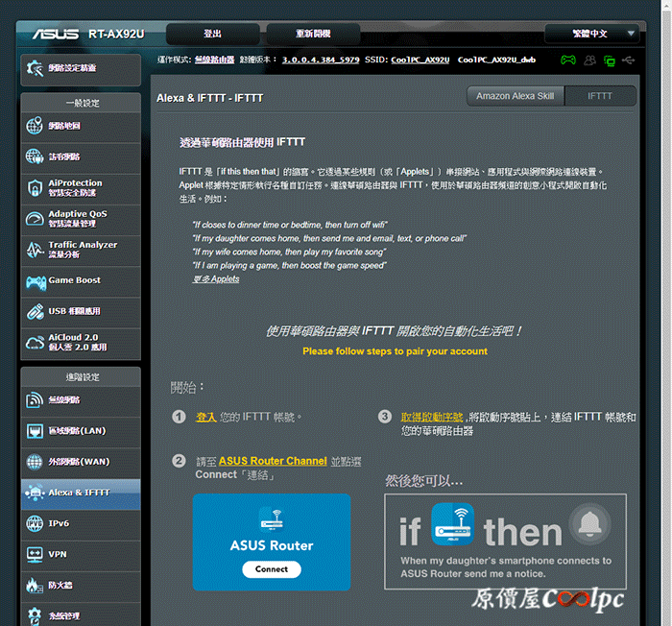The height and width of the screenshot is (626, 672).
Task: Click if-then applet example thumbnail text
Action: (506, 567)
